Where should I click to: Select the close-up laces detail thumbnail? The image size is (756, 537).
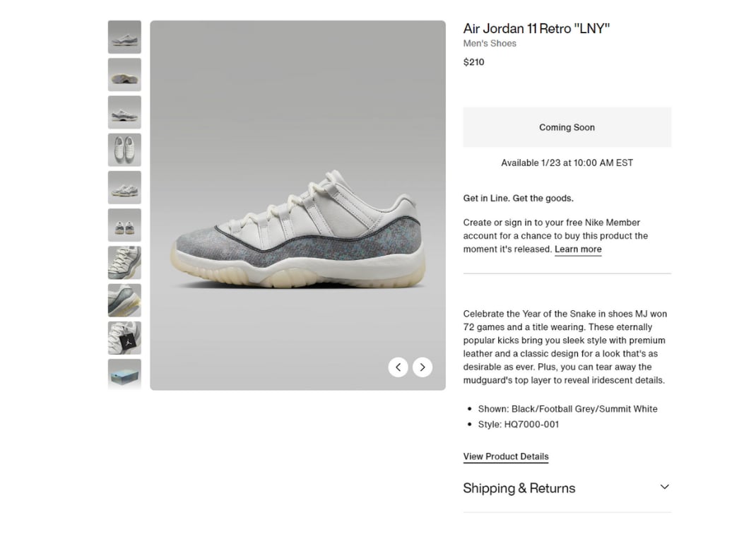124,263
